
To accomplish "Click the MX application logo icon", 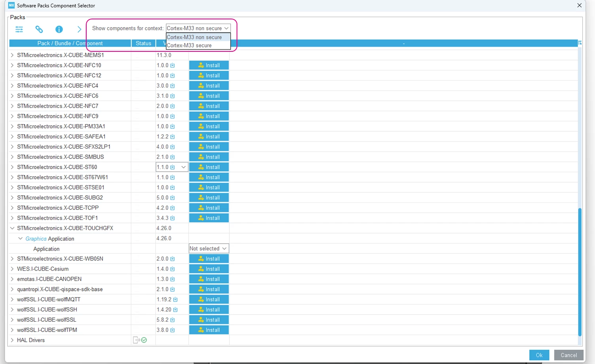I will click(11, 5).
